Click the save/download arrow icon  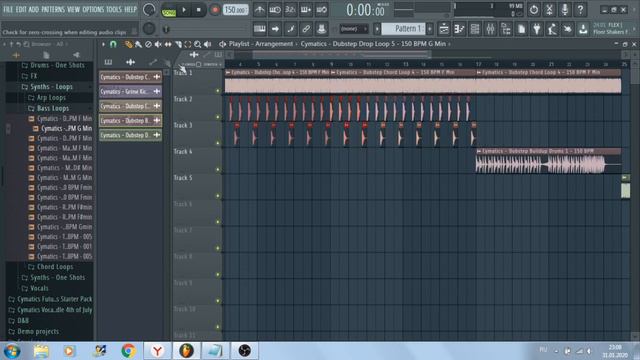pyautogui.click(x=583, y=29)
